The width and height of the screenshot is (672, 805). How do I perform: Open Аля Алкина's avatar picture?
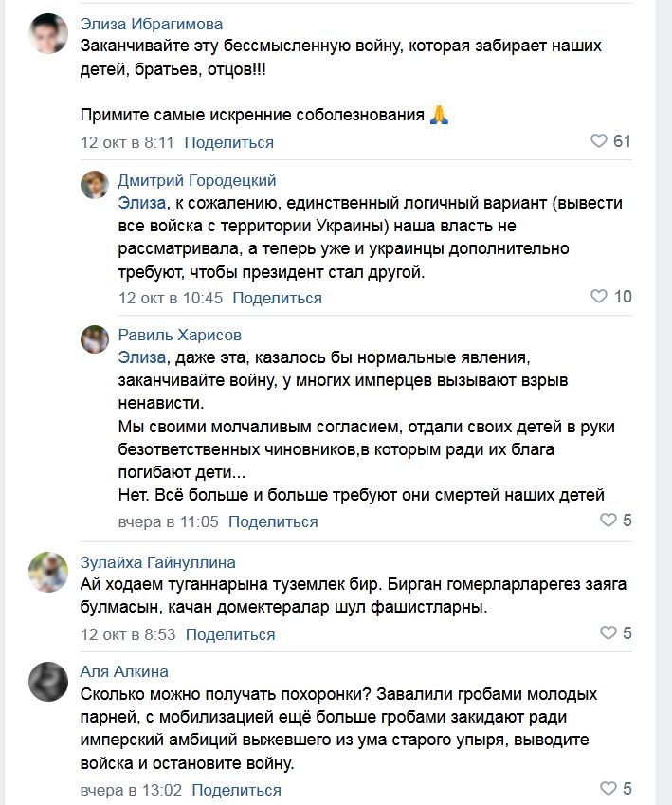point(47,682)
